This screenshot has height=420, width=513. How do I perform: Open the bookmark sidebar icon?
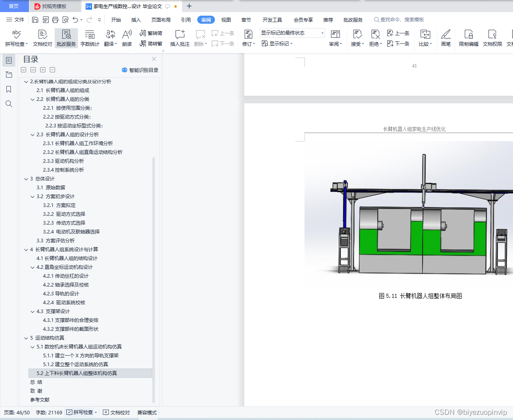point(9,89)
